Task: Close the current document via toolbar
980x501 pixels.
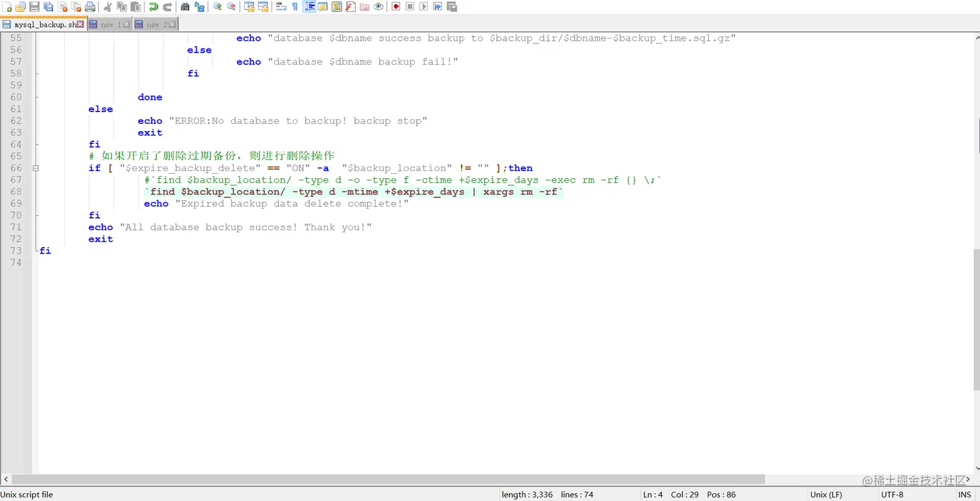Action: pos(62,6)
